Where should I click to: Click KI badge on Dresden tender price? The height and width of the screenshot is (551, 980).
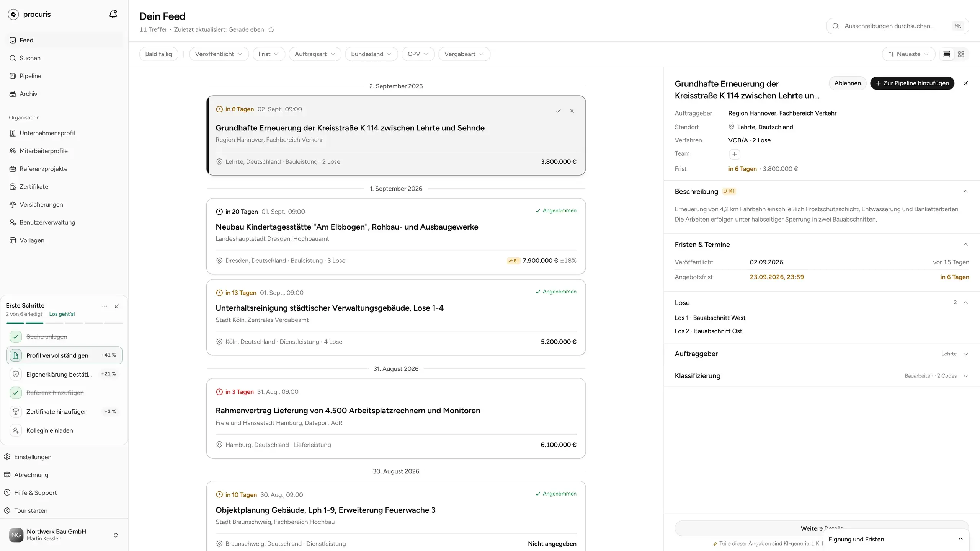(513, 261)
